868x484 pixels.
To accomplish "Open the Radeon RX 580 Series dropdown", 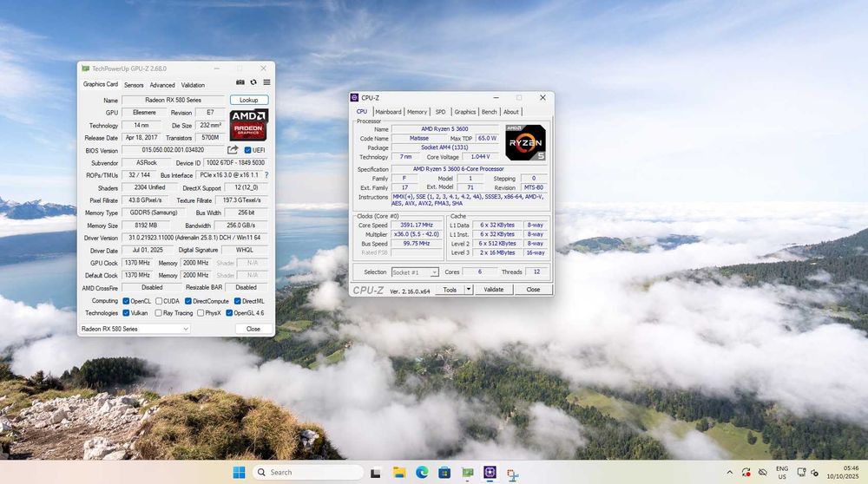I will point(135,329).
